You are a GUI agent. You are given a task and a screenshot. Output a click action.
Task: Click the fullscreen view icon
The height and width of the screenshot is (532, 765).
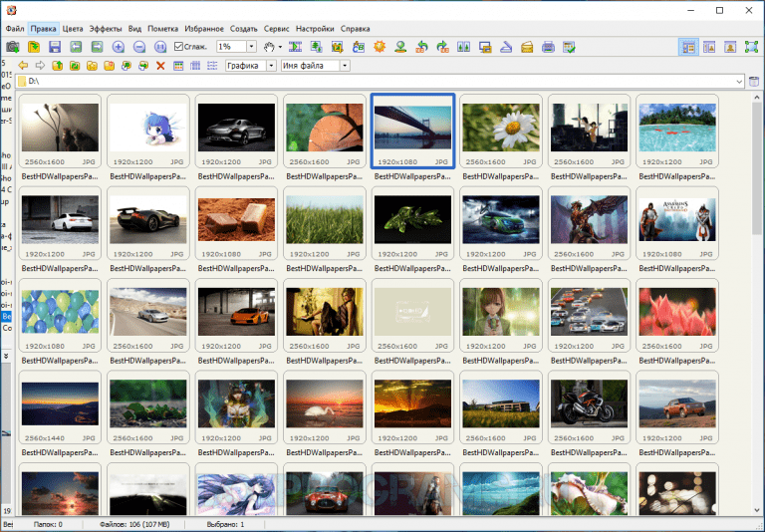[x=750, y=47]
